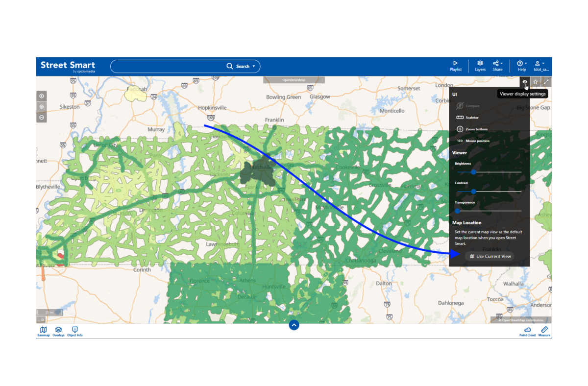This screenshot has width=588, height=386.
Task: Open the Share dropdown menu
Action: point(498,66)
